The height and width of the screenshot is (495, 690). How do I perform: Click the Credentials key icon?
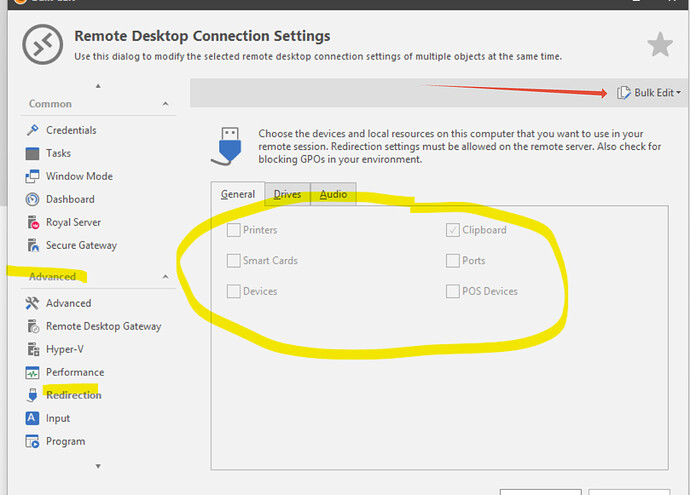[x=32, y=130]
